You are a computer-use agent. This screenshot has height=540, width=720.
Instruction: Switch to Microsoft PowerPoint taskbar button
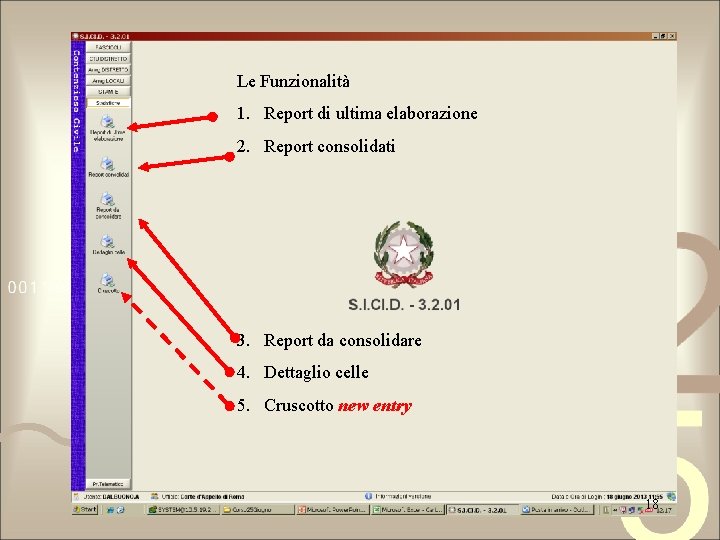(332, 510)
